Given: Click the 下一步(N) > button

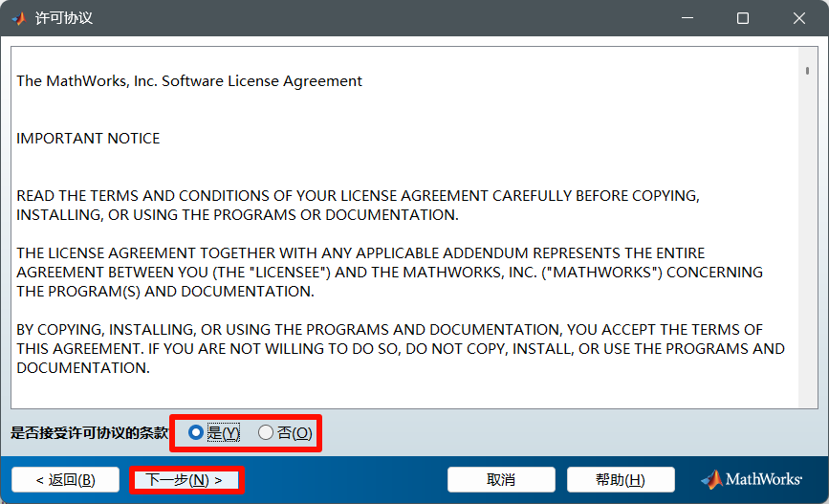Looking at the screenshot, I should (x=186, y=480).
